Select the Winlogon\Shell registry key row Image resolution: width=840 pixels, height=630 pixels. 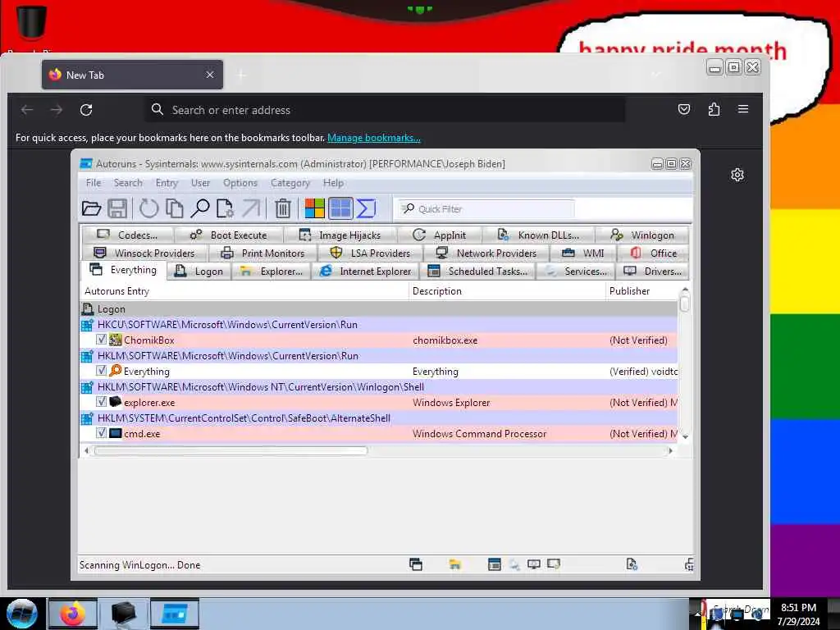pyautogui.click(x=378, y=387)
